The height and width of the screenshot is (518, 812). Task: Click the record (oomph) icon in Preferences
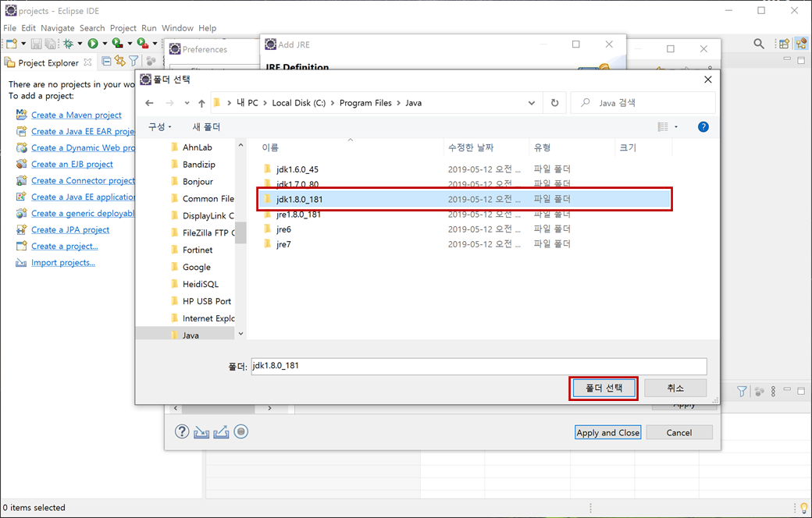click(240, 431)
